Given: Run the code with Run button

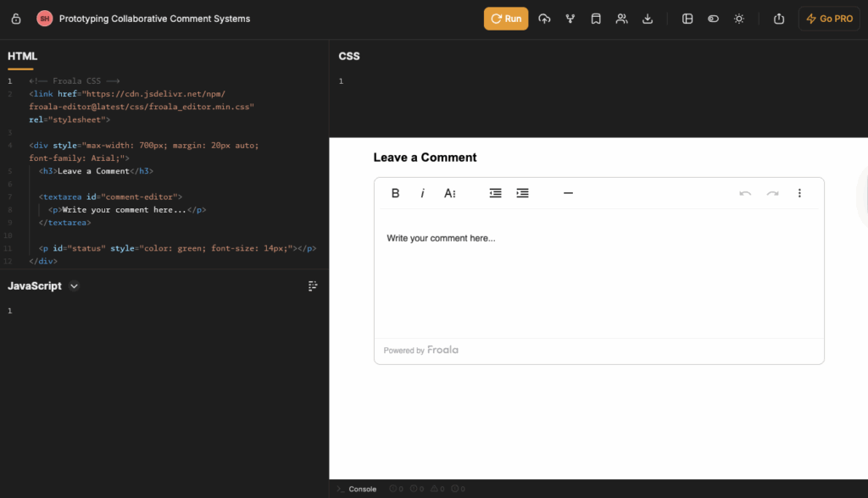Looking at the screenshot, I should [506, 19].
